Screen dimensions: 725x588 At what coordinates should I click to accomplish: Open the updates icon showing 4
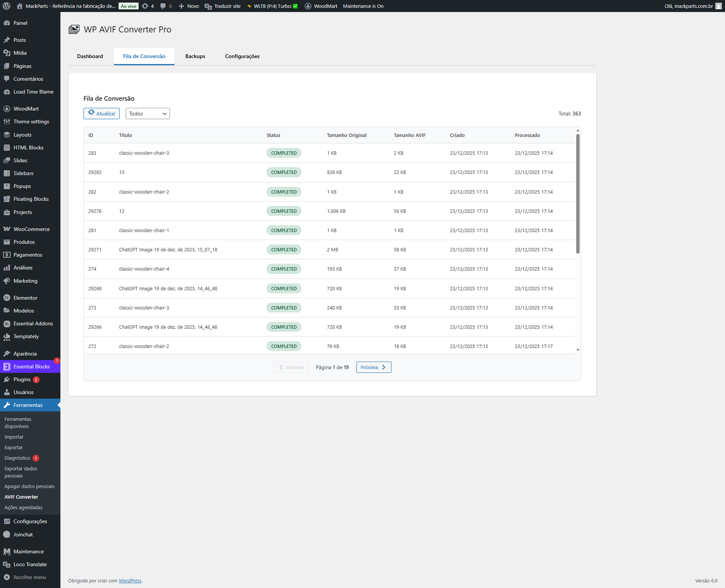point(148,6)
